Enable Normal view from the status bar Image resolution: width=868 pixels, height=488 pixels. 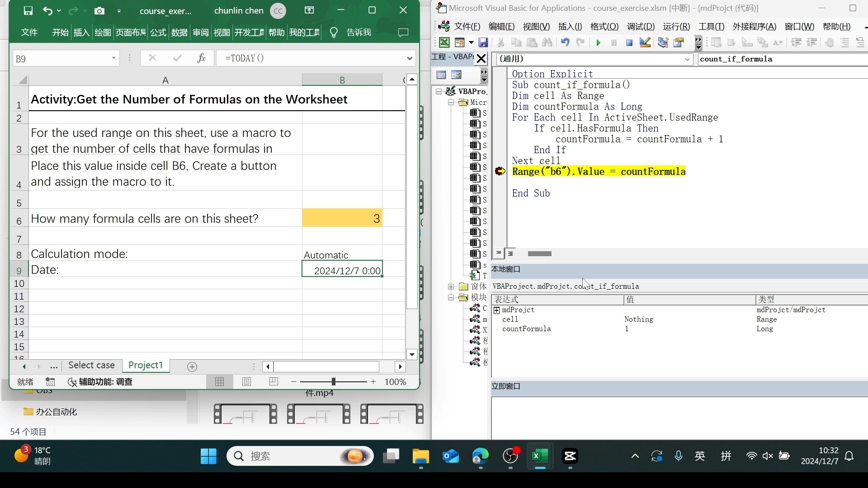(220, 382)
